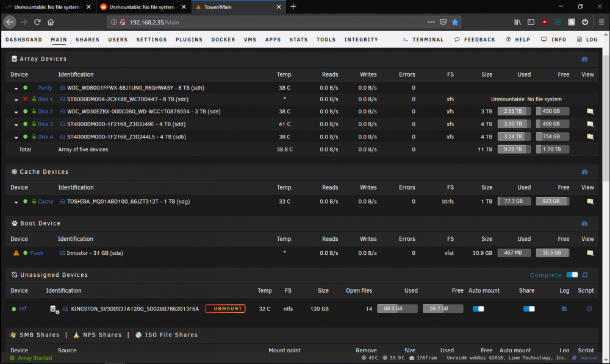Image resolution: width=610 pixels, height=364 pixels.
Task: Toggle Auto mount for the Kingston drive
Action: coord(478,309)
